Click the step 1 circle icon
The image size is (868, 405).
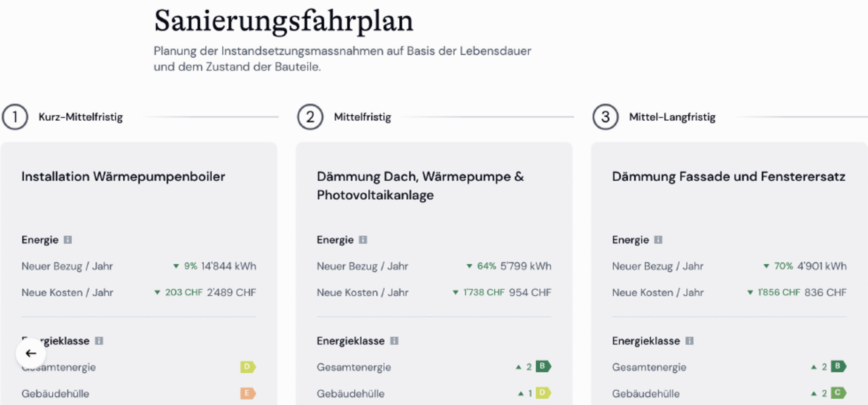tap(15, 117)
